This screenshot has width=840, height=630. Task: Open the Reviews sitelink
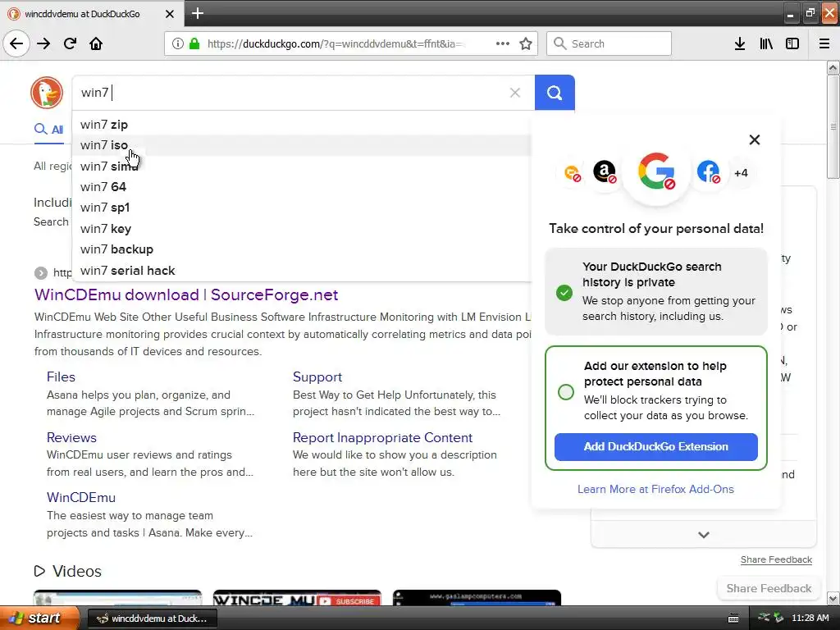coord(71,438)
